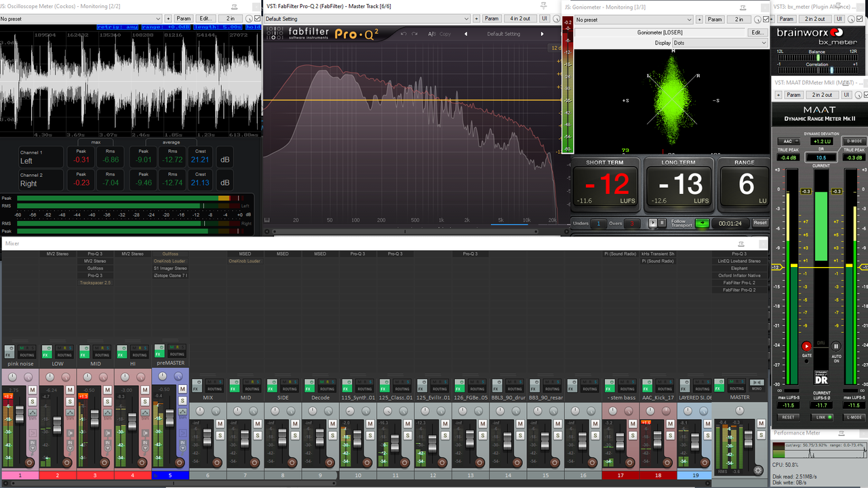
Task: Pause loudness meter measurement
Action: pos(662,223)
